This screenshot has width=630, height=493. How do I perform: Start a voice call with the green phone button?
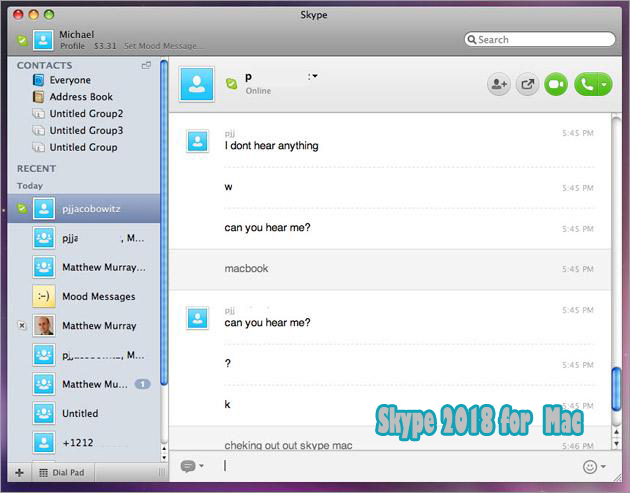click(586, 84)
